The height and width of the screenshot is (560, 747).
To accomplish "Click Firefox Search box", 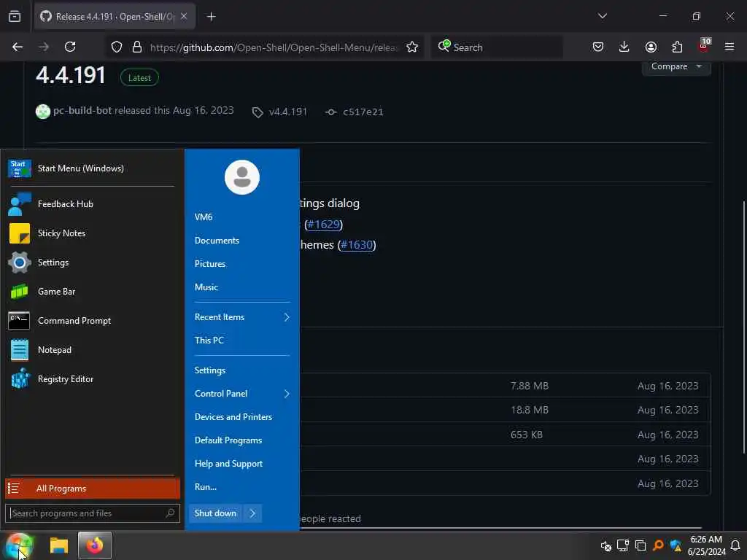I will 497,47.
